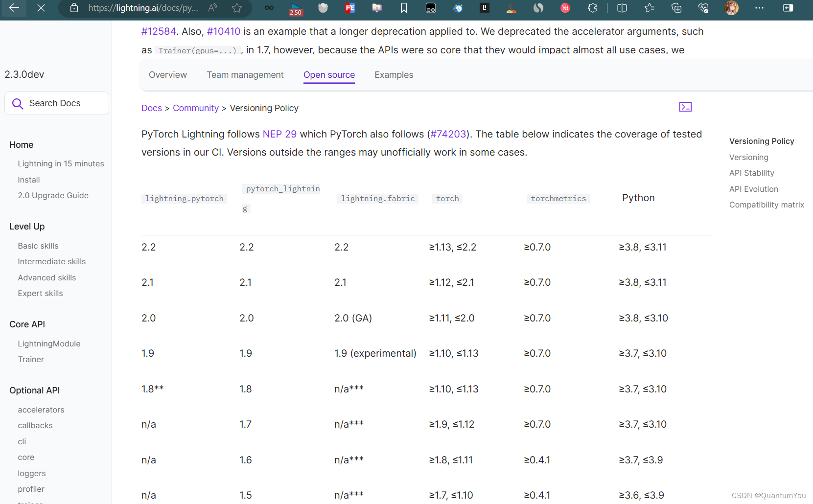Jump to Versioning section in outline

749,157
